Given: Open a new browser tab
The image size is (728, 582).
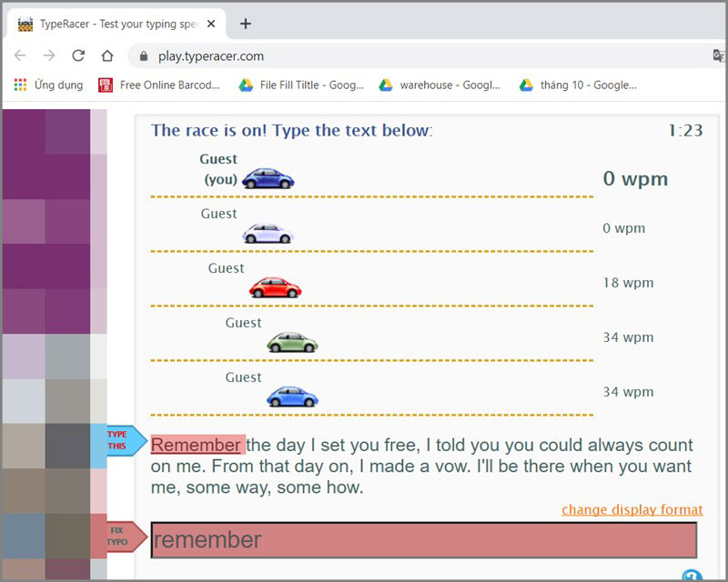Looking at the screenshot, I should pos(245,24).
